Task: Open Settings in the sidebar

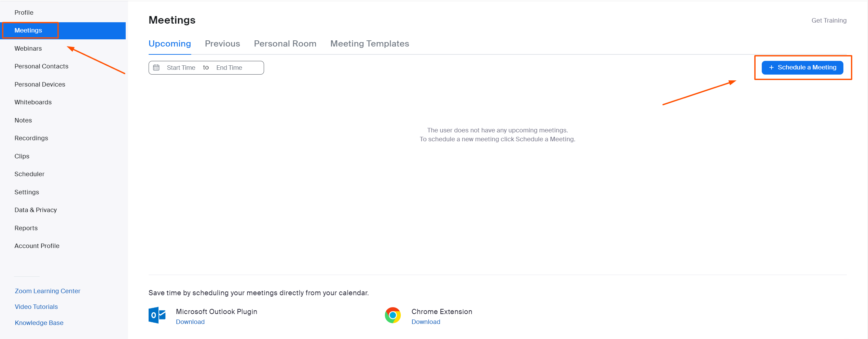Action: 27,192
